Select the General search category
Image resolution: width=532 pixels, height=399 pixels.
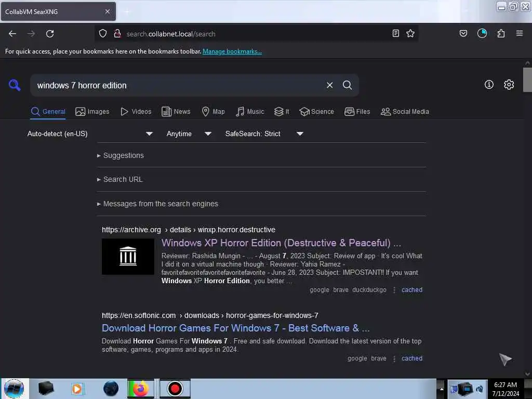tap(48, 112)
